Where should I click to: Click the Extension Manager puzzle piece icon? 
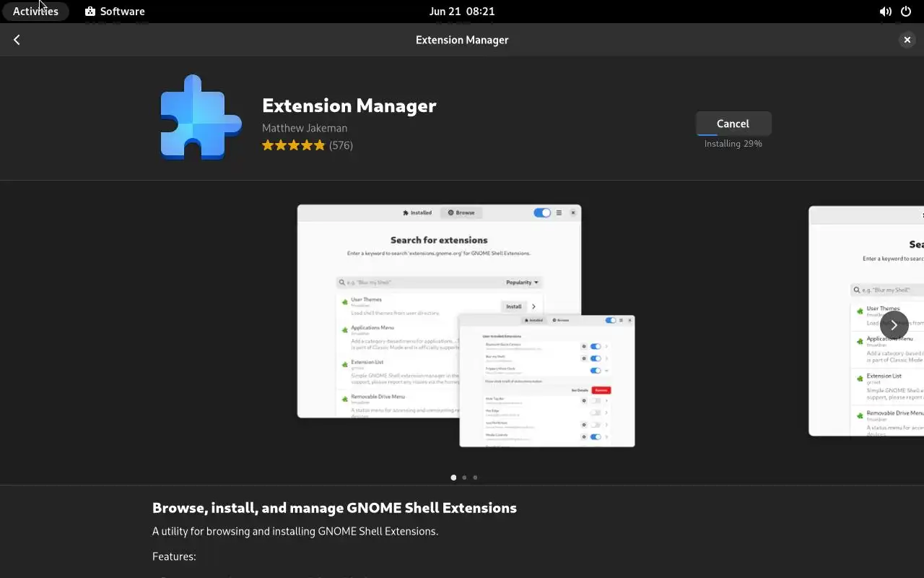200,117
